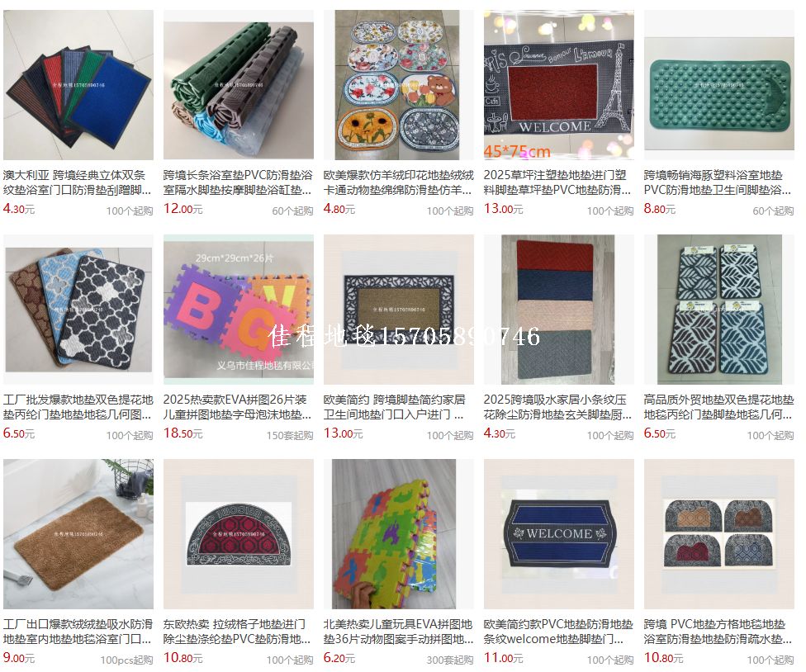Open the 澳大利亚 跨境经典立体双条纹垫 product title
806x672 pixels.
(77, 182)
